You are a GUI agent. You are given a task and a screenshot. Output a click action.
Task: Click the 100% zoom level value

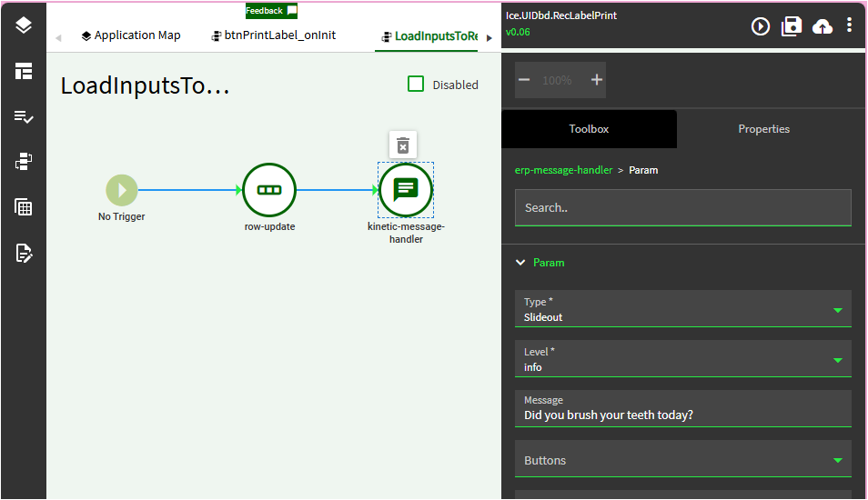point(557,80)
